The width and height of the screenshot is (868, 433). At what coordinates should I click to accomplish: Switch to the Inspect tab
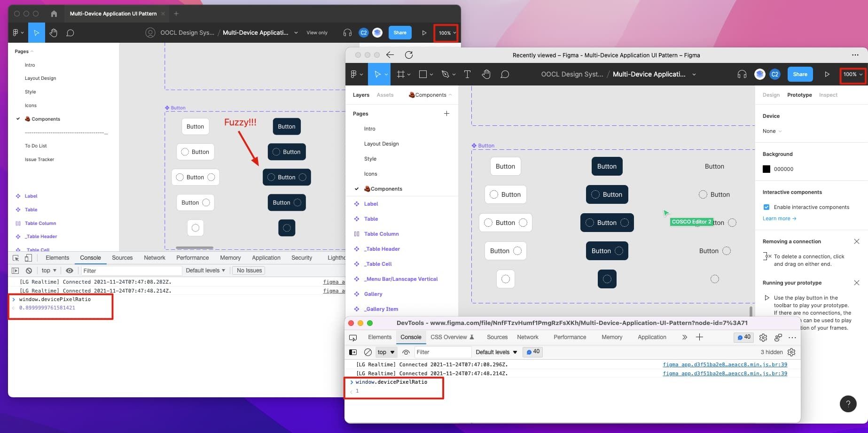(828, 95)
